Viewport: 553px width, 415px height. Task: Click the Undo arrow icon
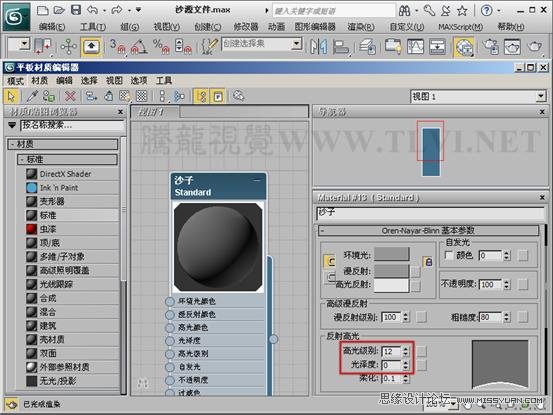[x=92, y=10]
